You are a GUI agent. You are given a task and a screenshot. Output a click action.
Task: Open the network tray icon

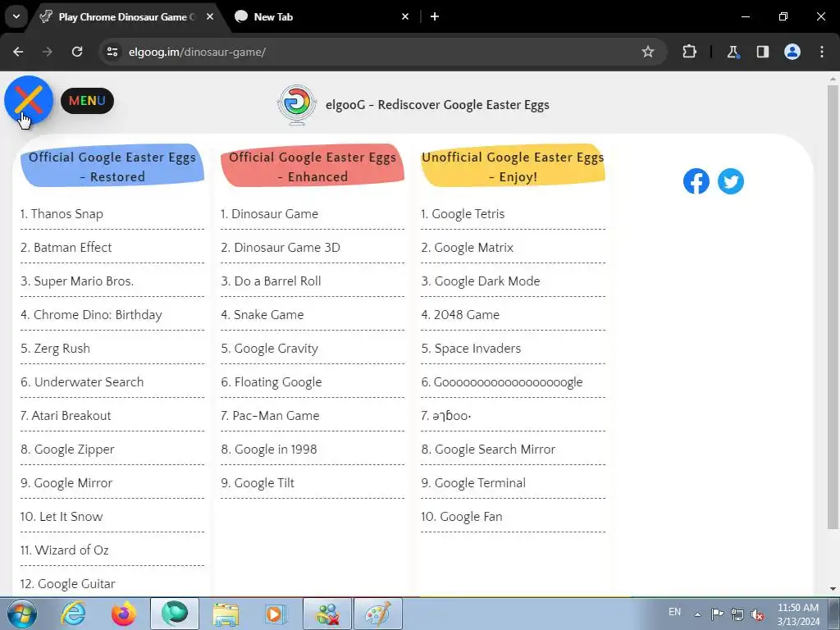[x=737, y=614]
